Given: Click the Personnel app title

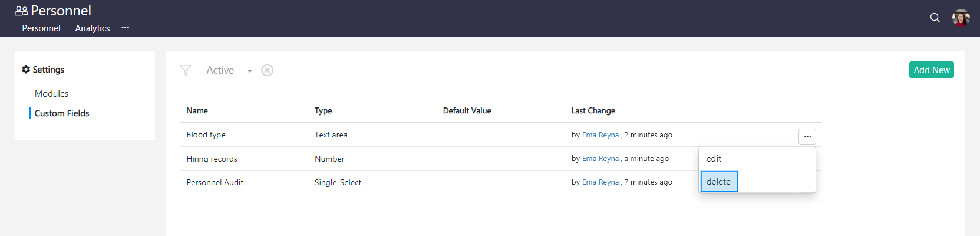Looking at the screenshot, I should coord(61,11).
